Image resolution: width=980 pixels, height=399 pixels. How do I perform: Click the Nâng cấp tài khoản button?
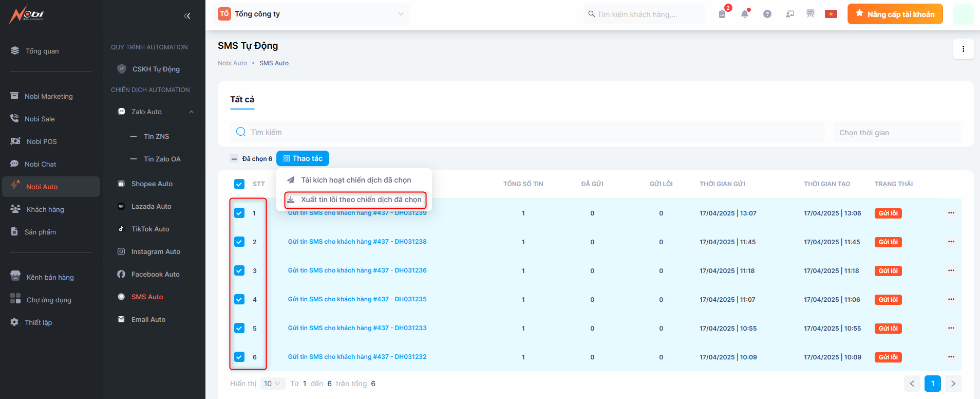(895, 14)
